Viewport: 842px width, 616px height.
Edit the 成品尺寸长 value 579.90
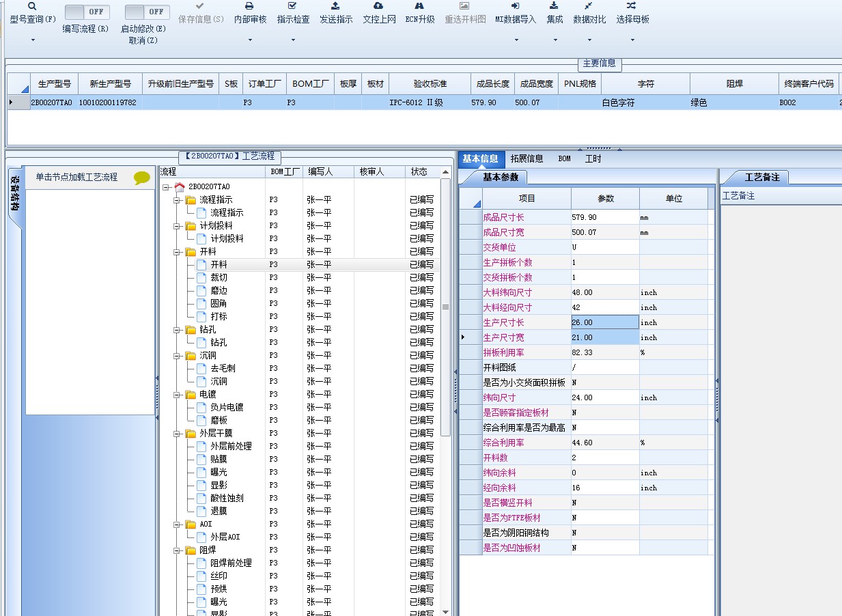[x=605, y=217]
